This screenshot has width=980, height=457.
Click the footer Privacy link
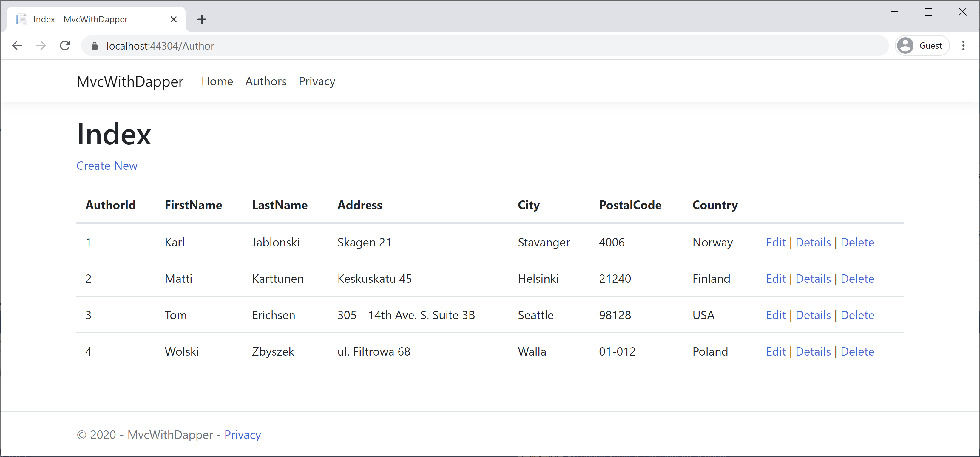click(242, 435)
